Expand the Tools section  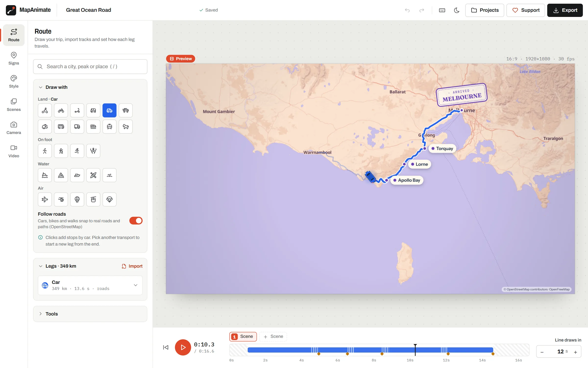click(x=90, y=314)
